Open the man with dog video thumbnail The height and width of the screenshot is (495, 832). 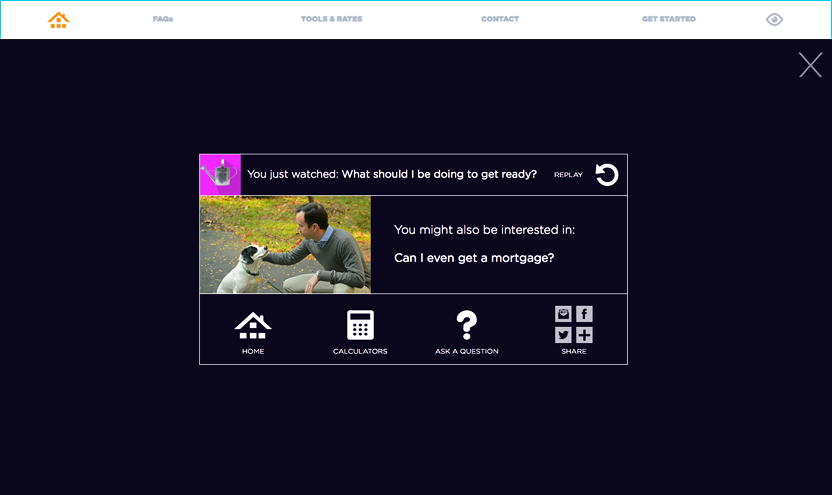[285, 244]
